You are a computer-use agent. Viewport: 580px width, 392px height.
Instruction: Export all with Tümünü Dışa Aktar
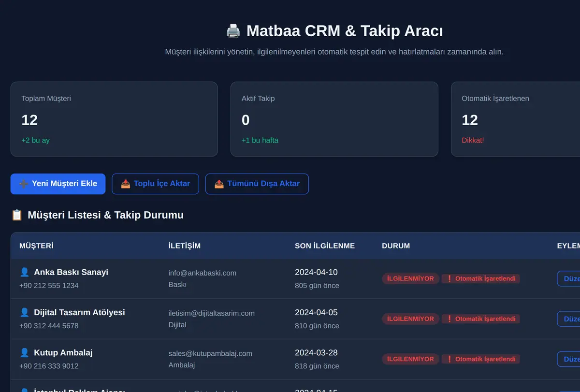(x=257, y=184)
